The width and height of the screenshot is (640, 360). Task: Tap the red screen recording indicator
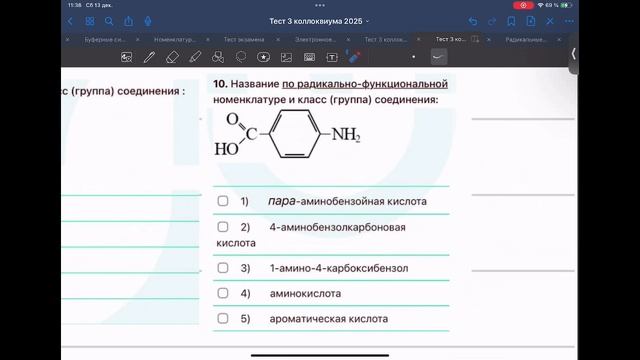coord(523,5)
